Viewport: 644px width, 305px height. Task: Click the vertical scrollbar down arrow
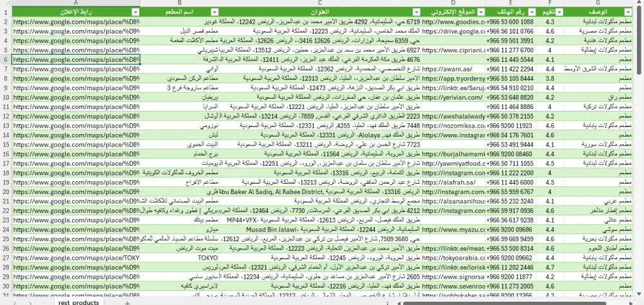pos(639,293)
